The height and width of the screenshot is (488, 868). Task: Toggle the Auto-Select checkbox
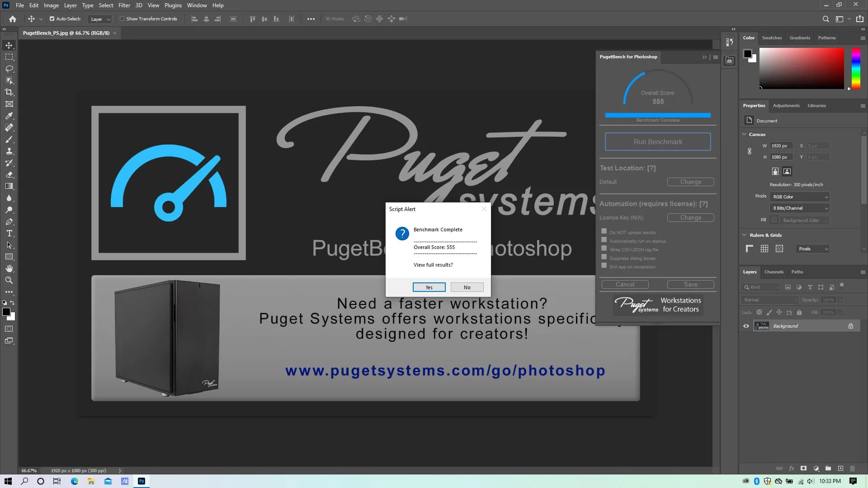coord(52,19)
